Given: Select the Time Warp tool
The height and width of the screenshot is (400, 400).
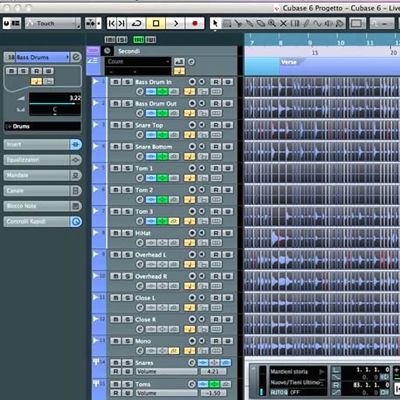Looking at the screenshot, I should pyautogui.click(x=295, y=24).
